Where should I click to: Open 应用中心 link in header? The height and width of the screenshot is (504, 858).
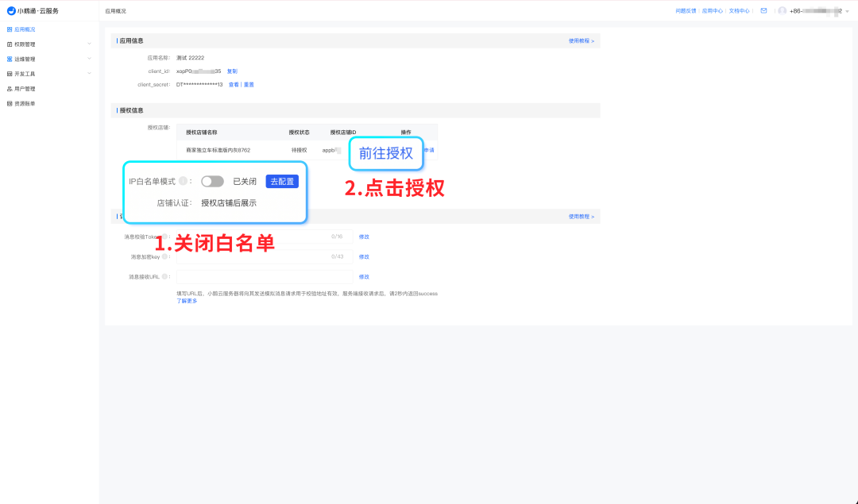pyautogui.click(x=713, y=11)
